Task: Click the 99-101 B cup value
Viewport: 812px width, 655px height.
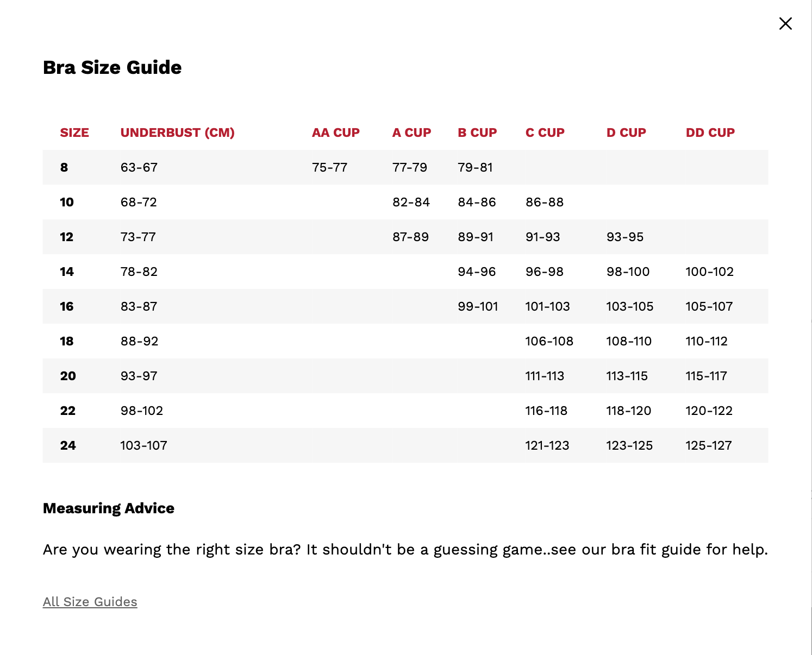Action: point(478,306)
